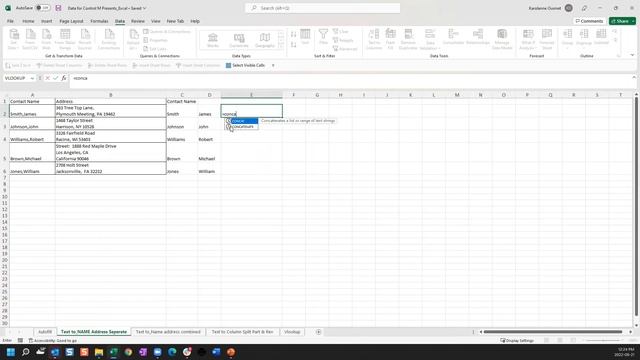The width and height of the screenshot is (640, 360).
Task: Open Quick Access Toolbar customize arrow
Action: tap(273, 65)
